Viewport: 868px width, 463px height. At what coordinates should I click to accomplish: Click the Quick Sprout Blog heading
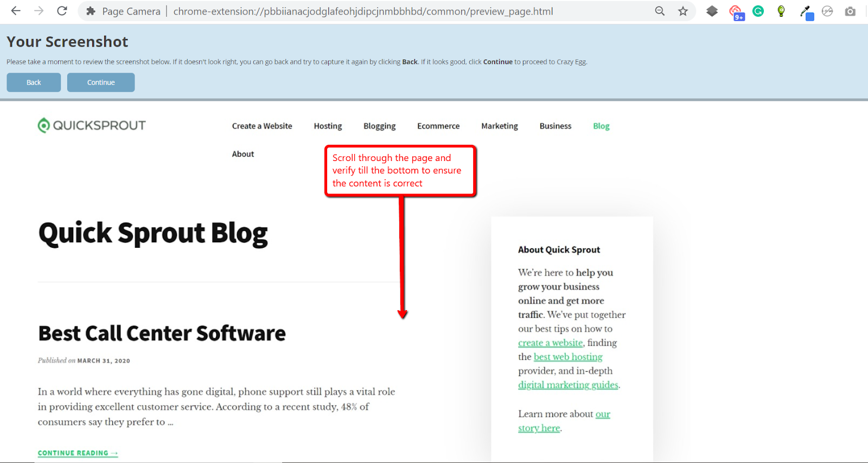tap(153, 234)
